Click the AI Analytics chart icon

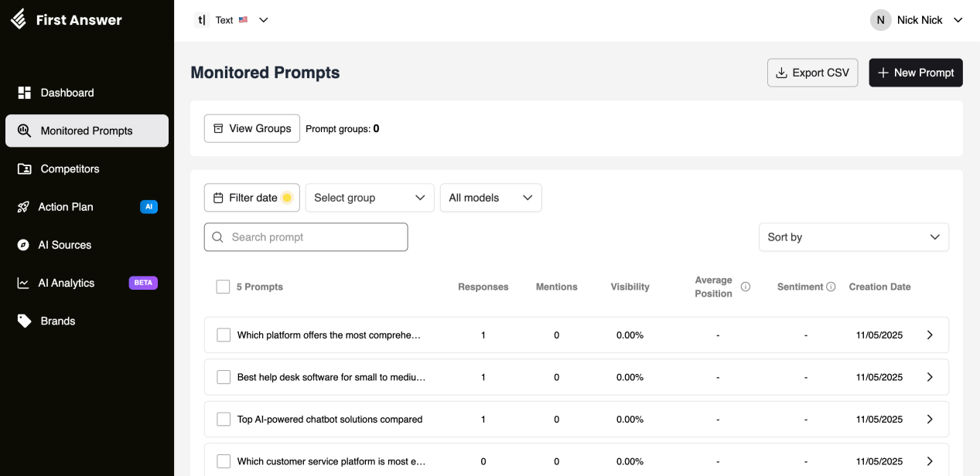[x=23, y=283]
